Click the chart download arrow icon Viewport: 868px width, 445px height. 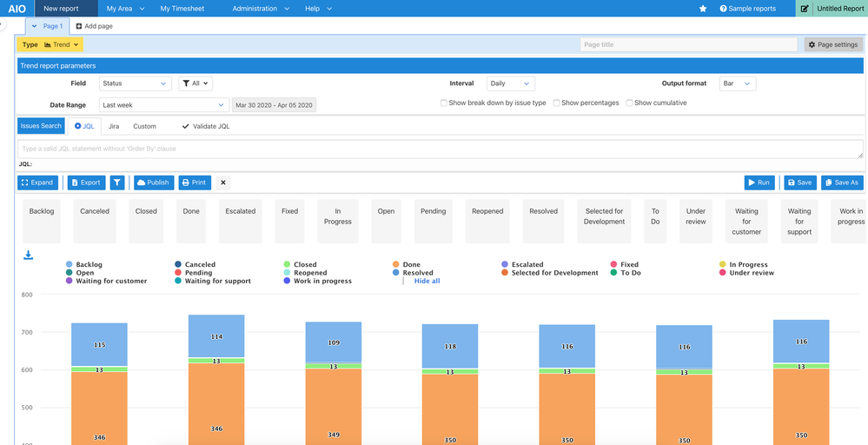click(x=28, y=256)
